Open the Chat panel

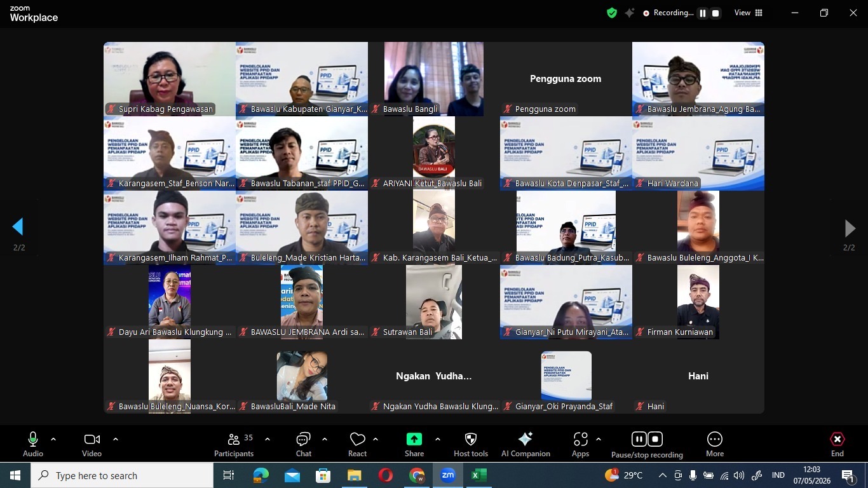pyautogui.click(x=303, y=444)
